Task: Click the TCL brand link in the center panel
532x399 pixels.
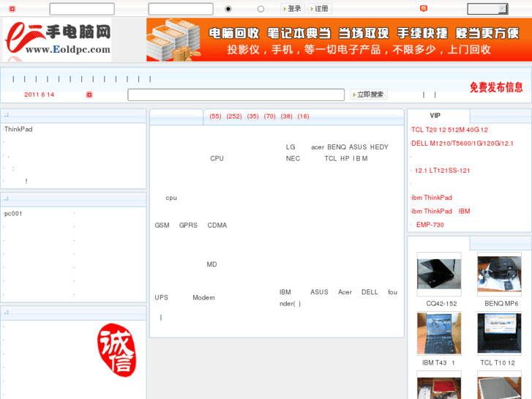Action: coord(331,159)
